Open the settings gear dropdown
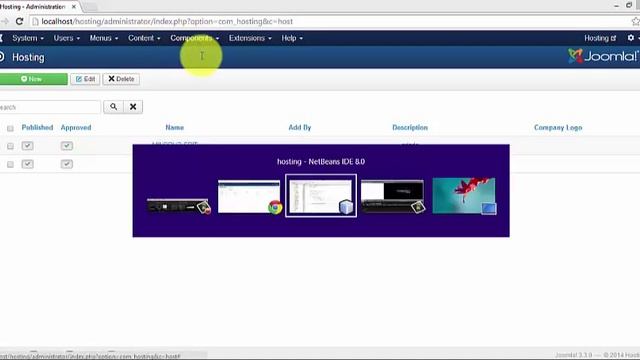 [632, 38]
